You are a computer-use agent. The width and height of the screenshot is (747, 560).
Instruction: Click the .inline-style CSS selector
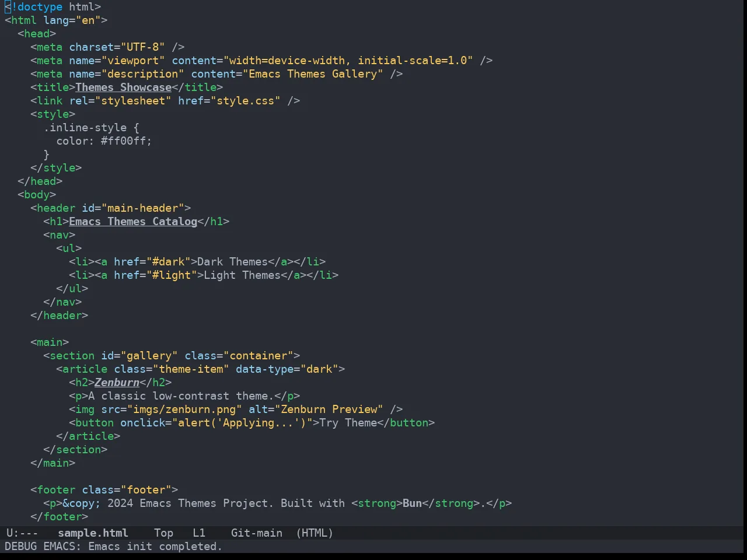[85, 128]
